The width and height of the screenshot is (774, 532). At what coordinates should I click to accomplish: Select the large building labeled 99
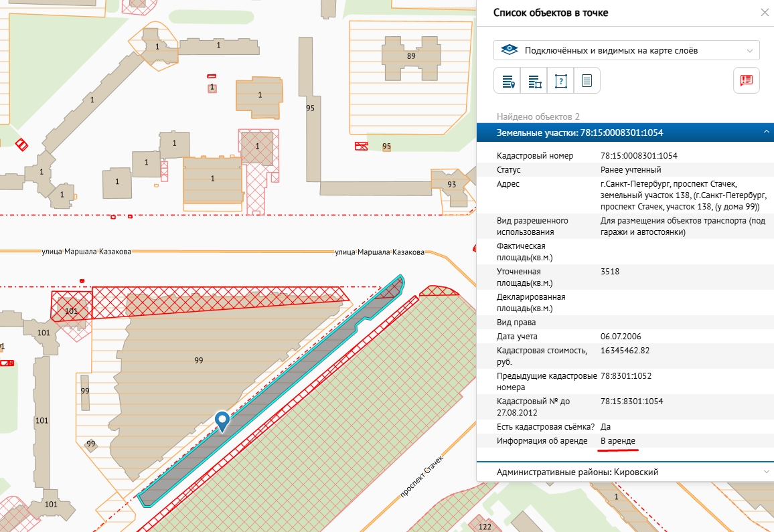[198, 361]
